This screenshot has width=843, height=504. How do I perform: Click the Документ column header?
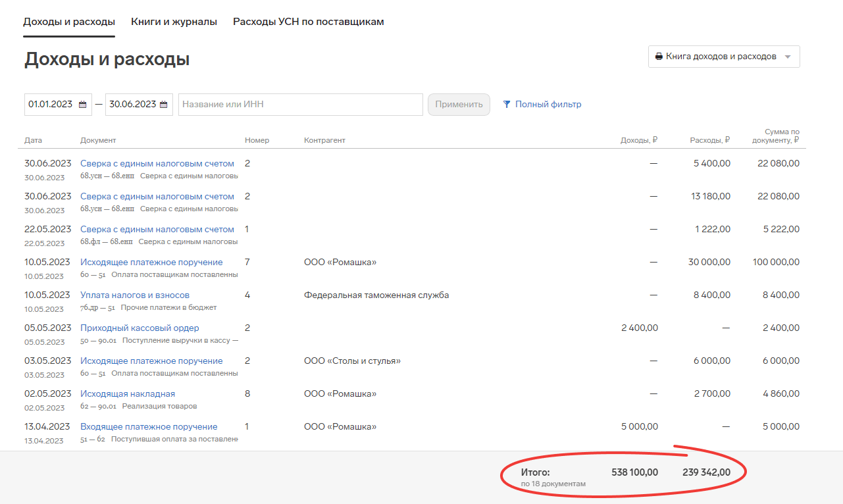(x=98, y=140)
